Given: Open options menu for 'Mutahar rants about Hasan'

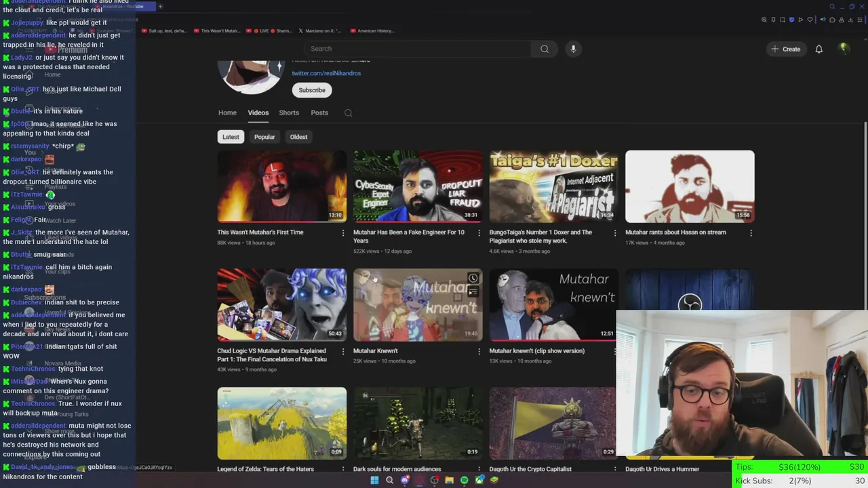Looking at the screenshot, I should pyautogui.click(x=751, y=233).
